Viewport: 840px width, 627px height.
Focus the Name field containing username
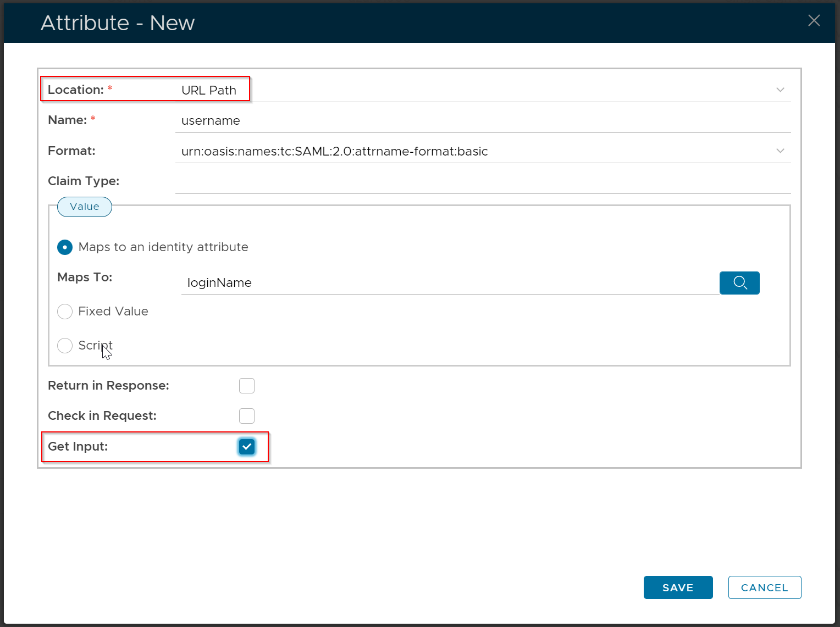click(x=482, y=121)
